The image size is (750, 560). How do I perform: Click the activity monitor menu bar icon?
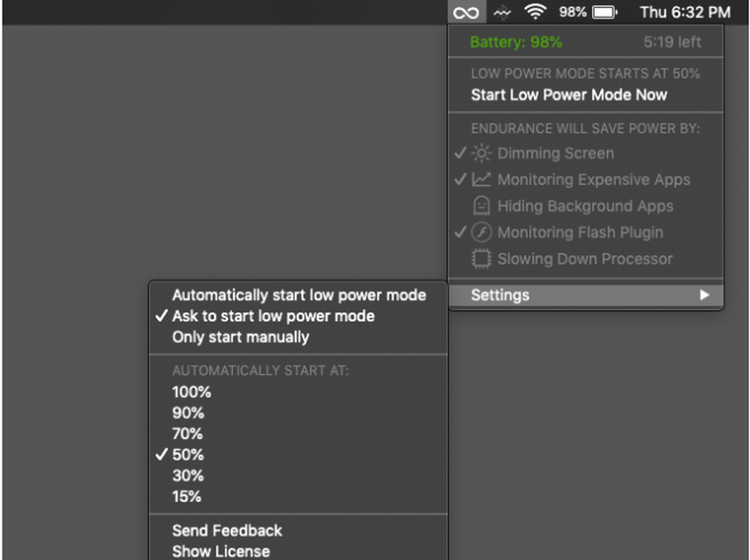pos(502,12)
